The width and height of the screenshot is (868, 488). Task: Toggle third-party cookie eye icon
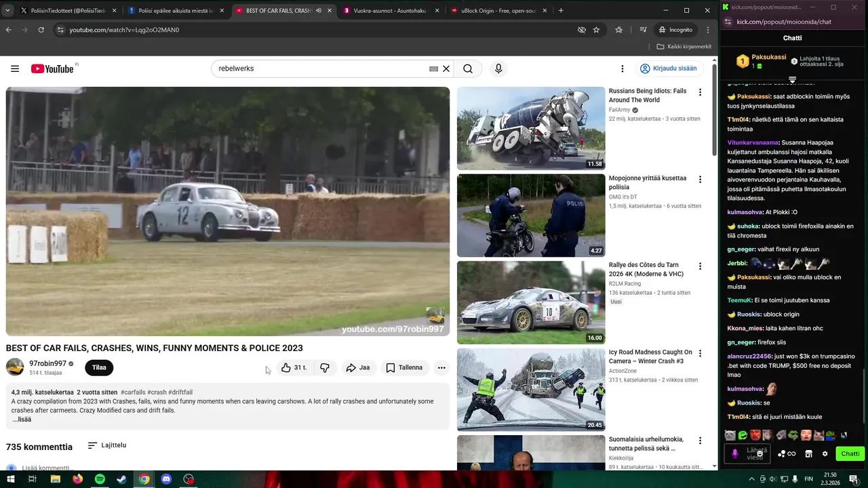click(x=581, y=30)
